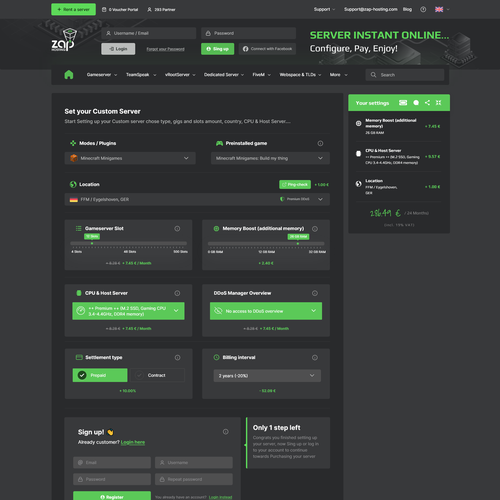The height and width of the screenshot is (500, 500).
Task: Open the language flag selector
Action: (442, 9)
